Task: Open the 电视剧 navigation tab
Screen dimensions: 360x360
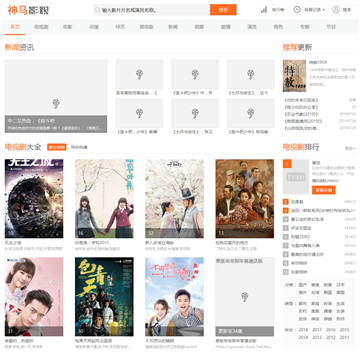Action: (x=41, y=27)
